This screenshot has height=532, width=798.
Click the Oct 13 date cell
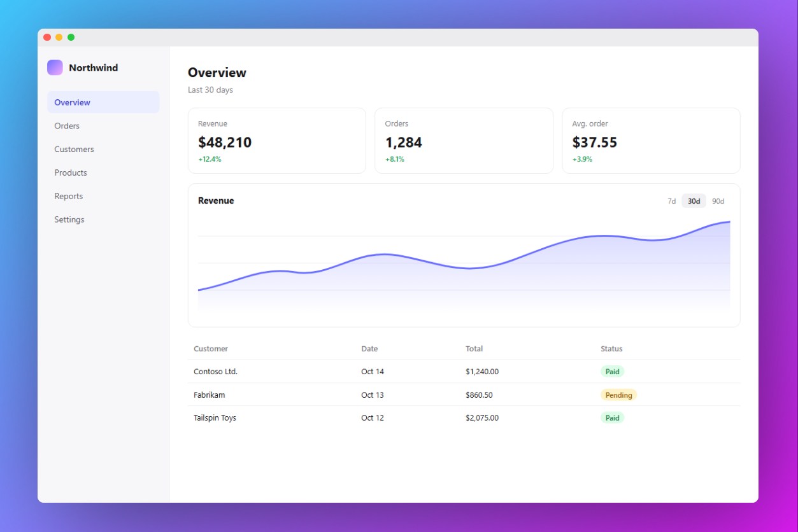(373, 395)
